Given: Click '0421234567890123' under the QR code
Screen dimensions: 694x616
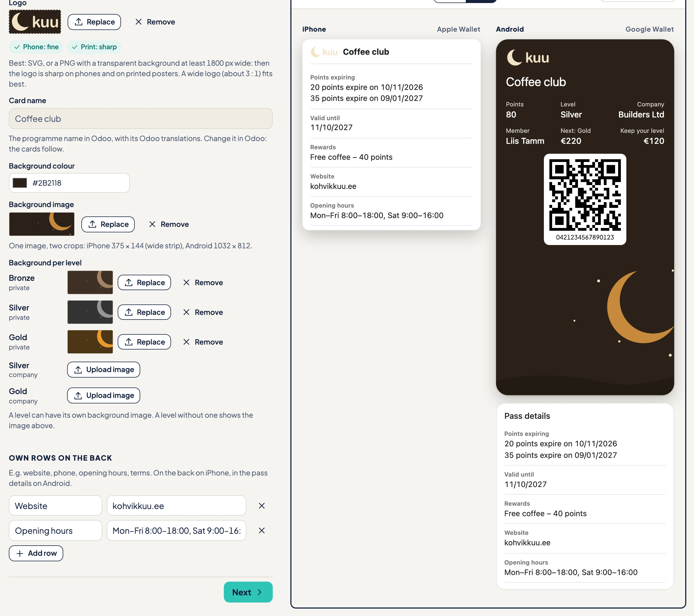Looking at the screenshot, I should [585, 237].
